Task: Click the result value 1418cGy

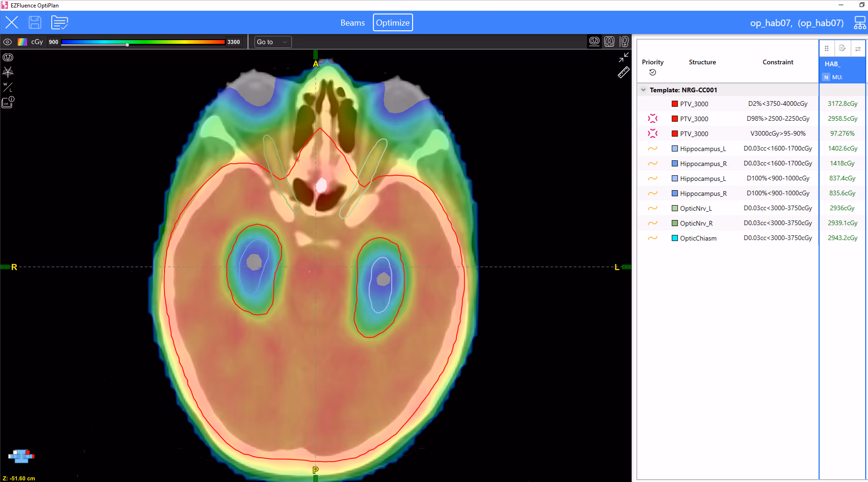Action: pos(842,163)
